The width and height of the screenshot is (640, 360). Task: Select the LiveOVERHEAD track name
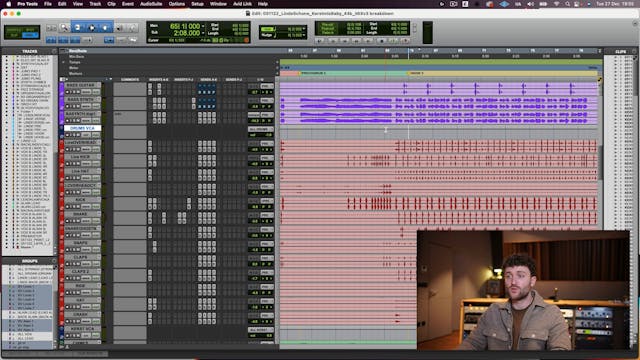click(x=81, y=142)
